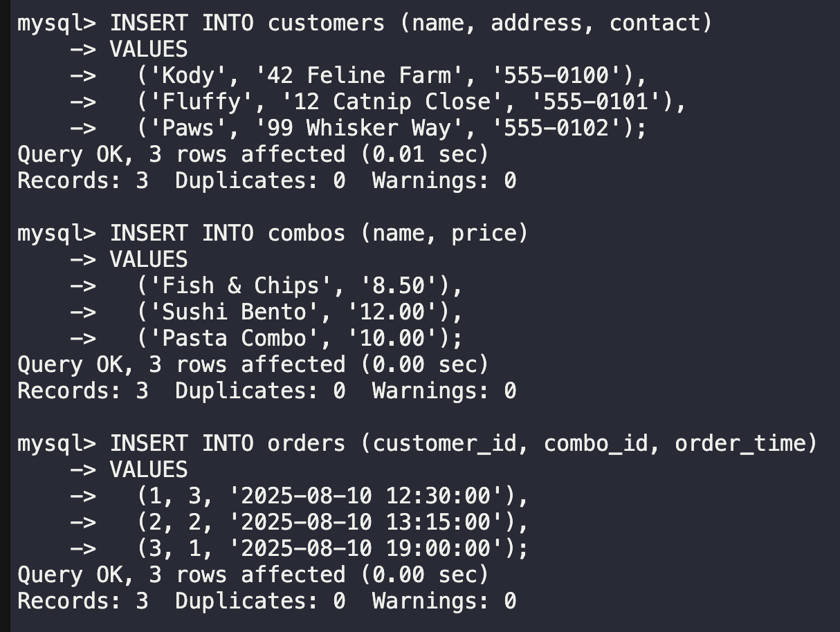Click the 'Sushi Bento' combo name
Viewport: 840px width, 632px height.
tap(234, 312)
